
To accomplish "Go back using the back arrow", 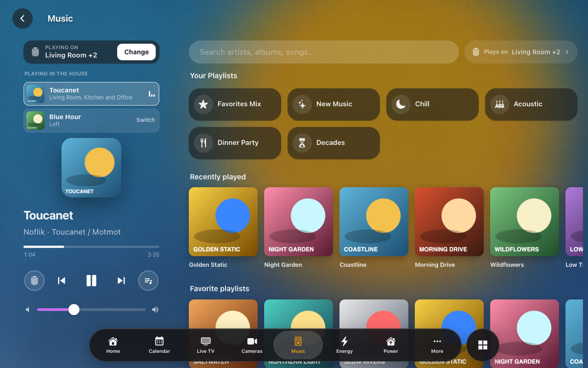I will click(x=23, y=18).
